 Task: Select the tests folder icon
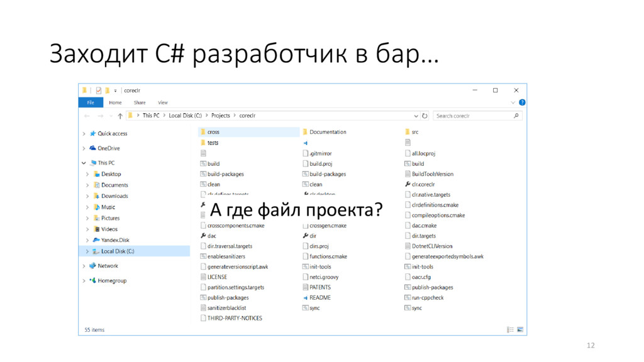tap(203, 143)
